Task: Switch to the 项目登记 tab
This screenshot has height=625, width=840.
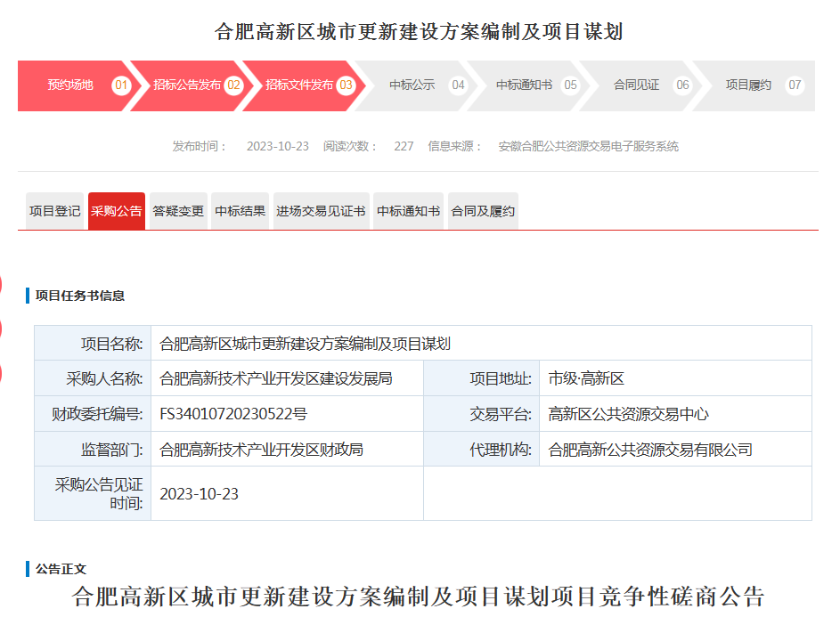Action: (x=53, y=210)
